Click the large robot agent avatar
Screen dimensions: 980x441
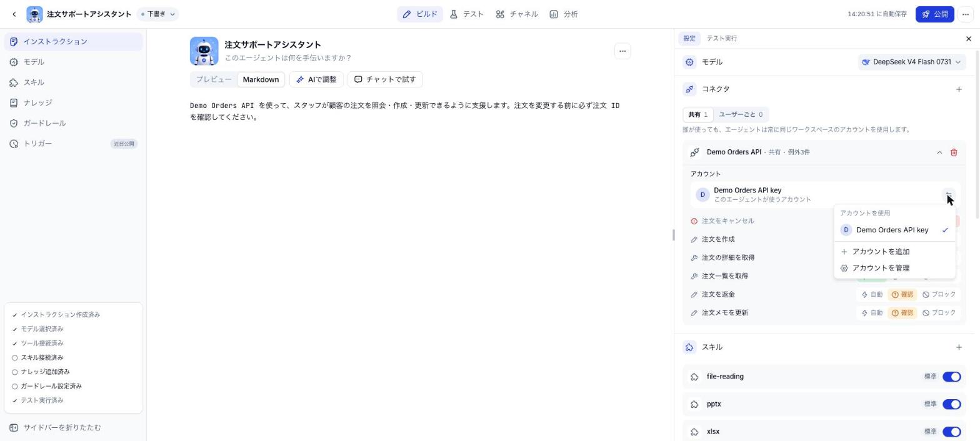point(204,51)
